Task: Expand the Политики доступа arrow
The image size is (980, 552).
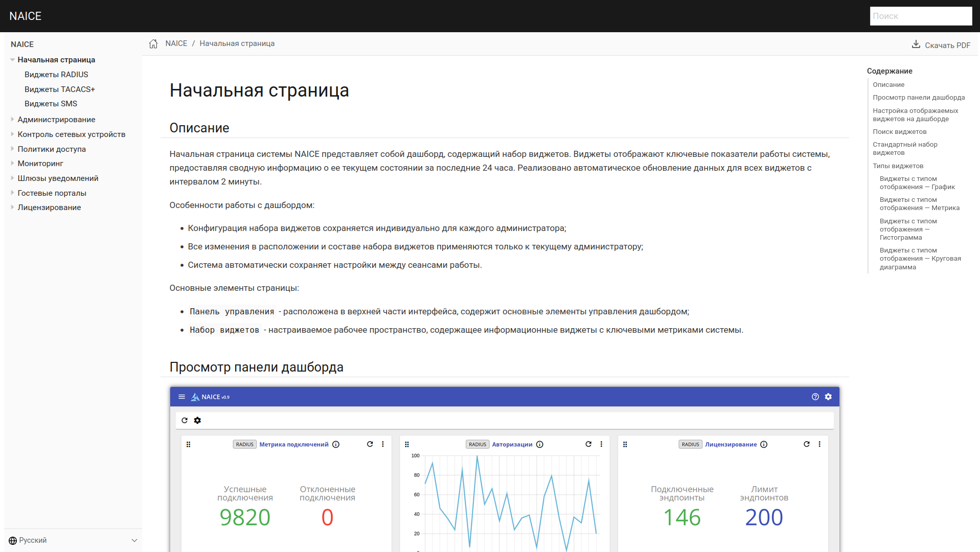Action: 12,149
